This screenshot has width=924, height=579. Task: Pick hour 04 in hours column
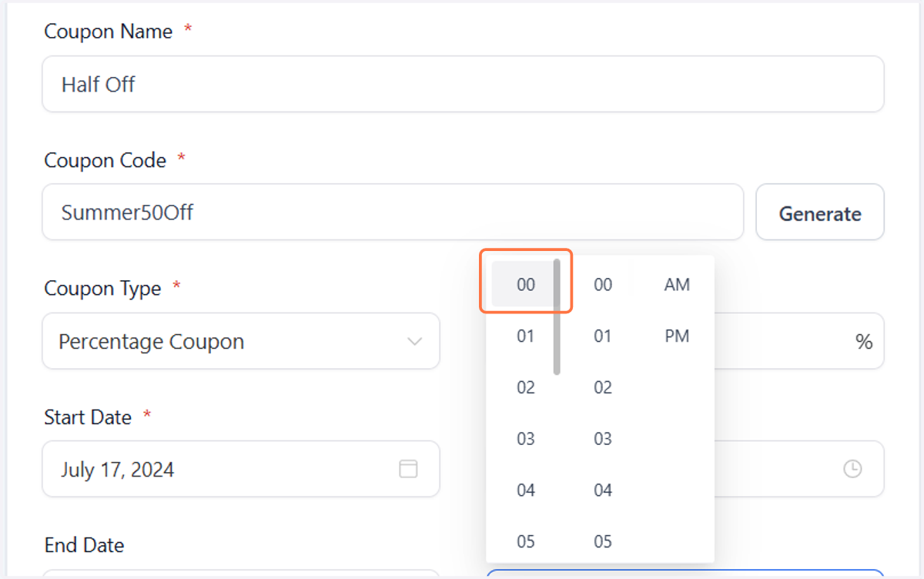(525, 490)
